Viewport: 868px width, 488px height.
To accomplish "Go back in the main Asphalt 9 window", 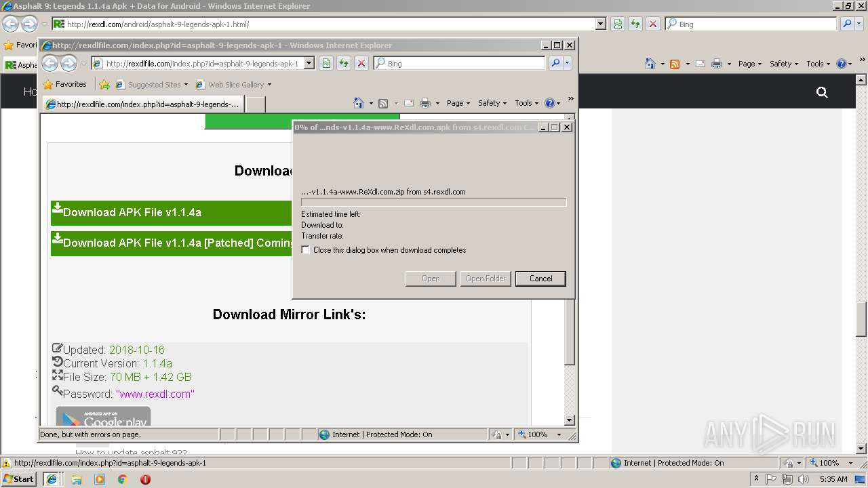I will tap(10, 24).
